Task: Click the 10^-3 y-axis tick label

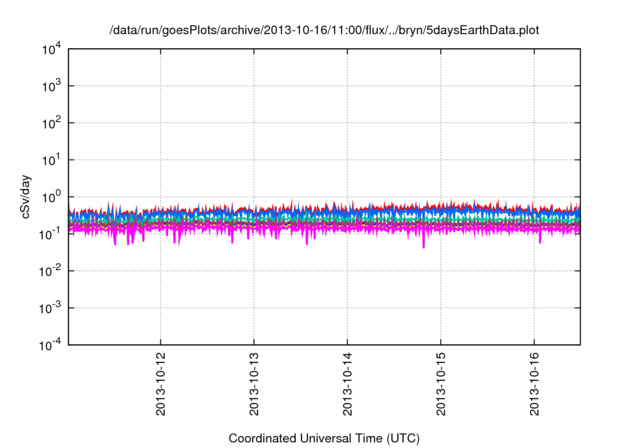Action: (51, 308)
